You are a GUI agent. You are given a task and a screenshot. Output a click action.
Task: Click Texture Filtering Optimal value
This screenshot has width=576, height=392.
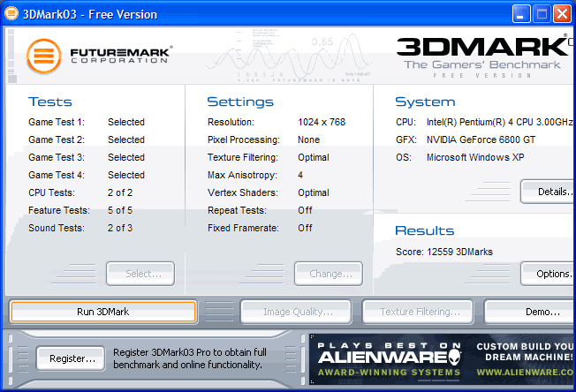pos(314,157)
